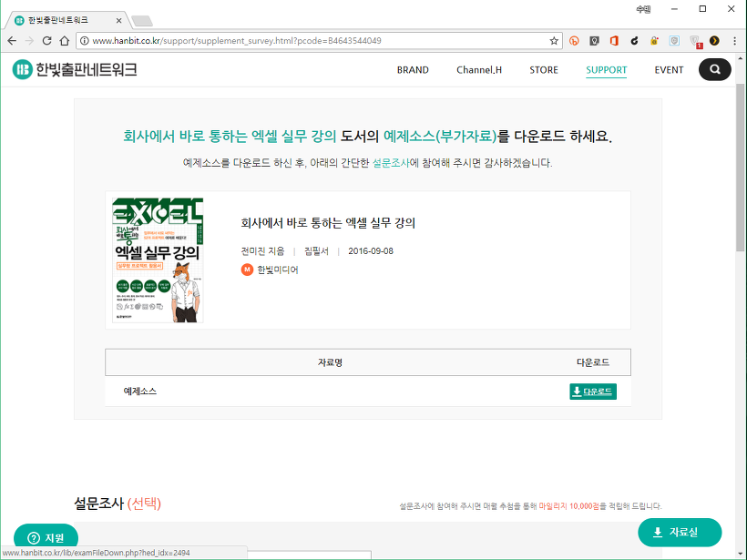
Task: Click the author text 전미진 지음
Action: click(x=262, y=251)
